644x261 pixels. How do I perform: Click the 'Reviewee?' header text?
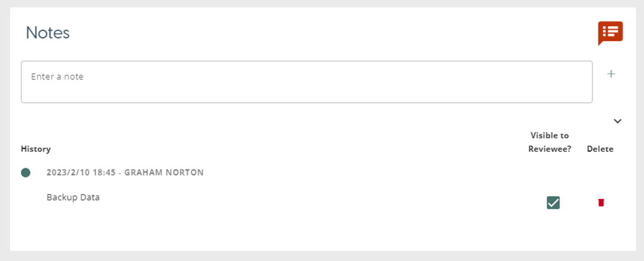coord(549,149)
